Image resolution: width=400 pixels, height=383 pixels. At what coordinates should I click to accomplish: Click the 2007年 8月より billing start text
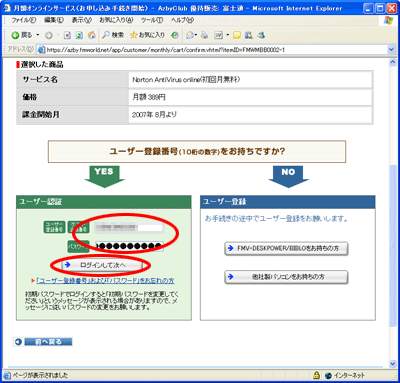154,114
